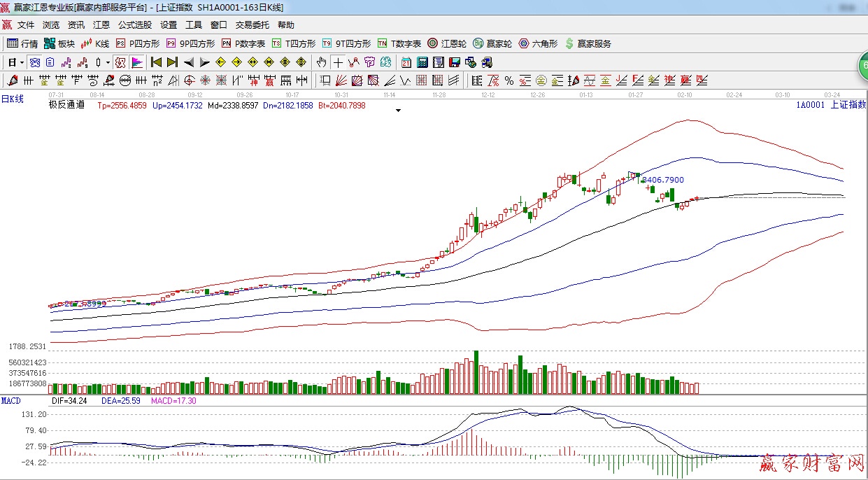Open the 江恩轮 (Gann Wheel) tool

448,43
